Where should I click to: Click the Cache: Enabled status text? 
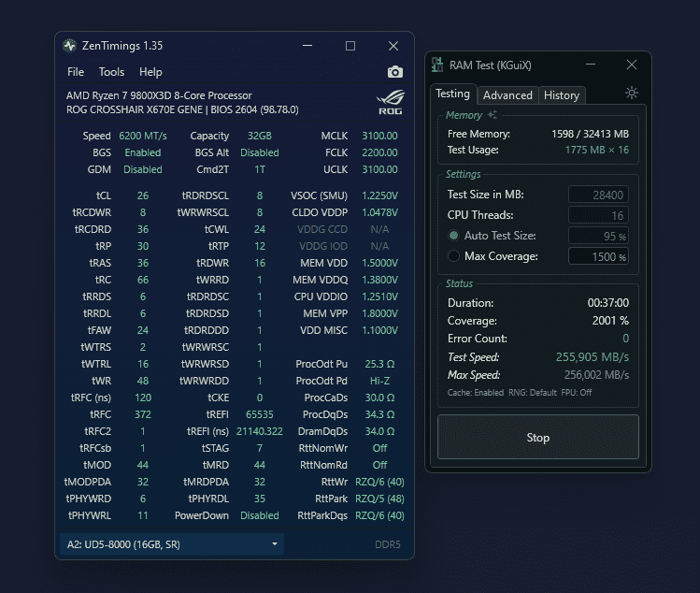(x=476, y=393)
